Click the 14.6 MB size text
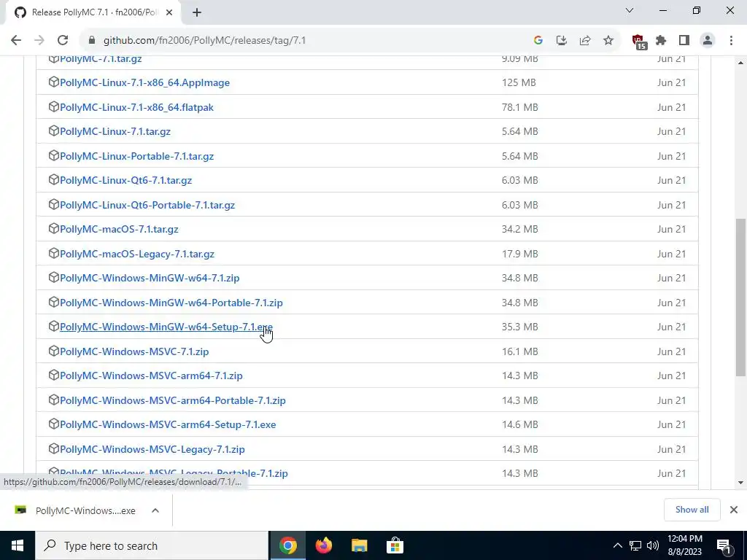 pos(519,425)
